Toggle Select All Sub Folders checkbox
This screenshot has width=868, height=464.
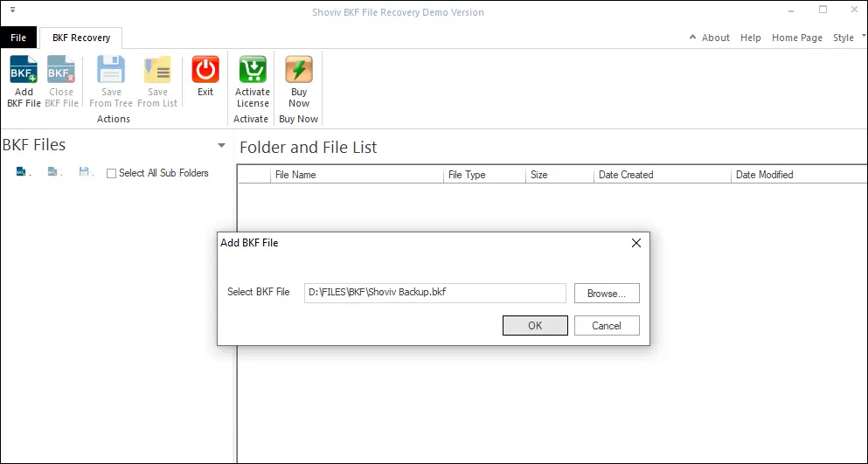111,173
